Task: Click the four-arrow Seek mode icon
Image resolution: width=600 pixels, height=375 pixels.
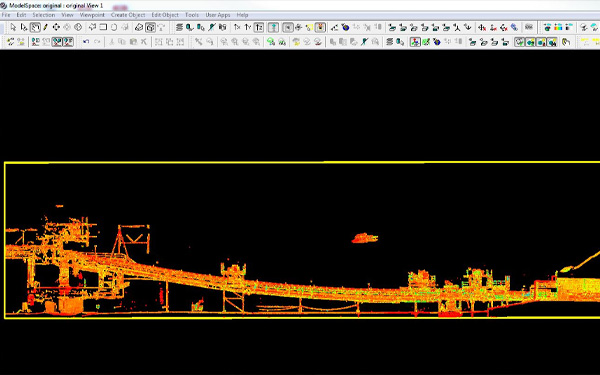Action: 56,27
